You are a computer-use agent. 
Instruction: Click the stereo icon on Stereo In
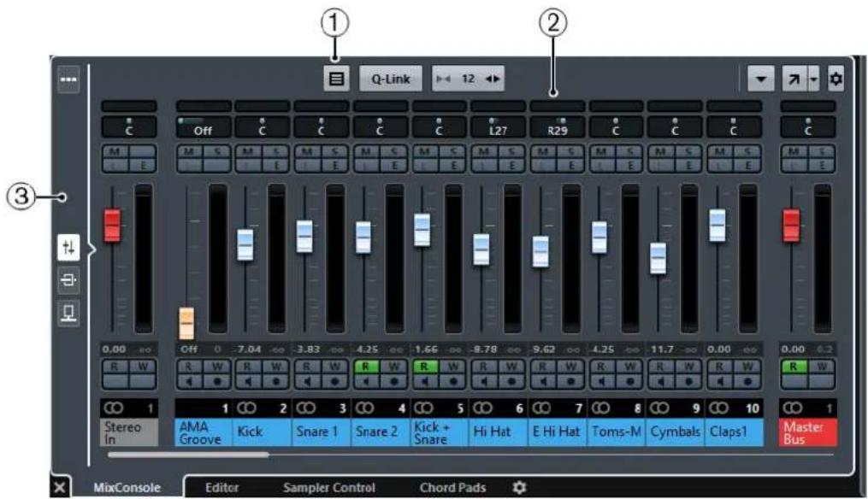click(x=114, y=408)
